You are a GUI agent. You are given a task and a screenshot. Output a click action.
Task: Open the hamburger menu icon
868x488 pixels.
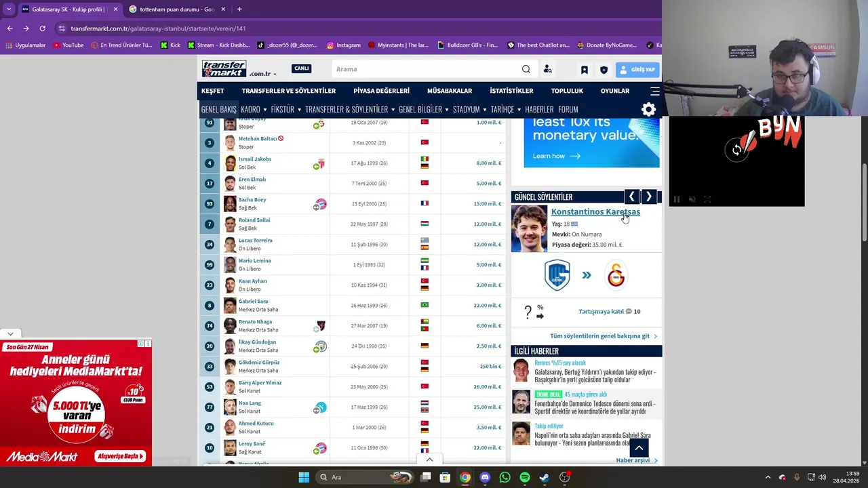tap(654, 91)
